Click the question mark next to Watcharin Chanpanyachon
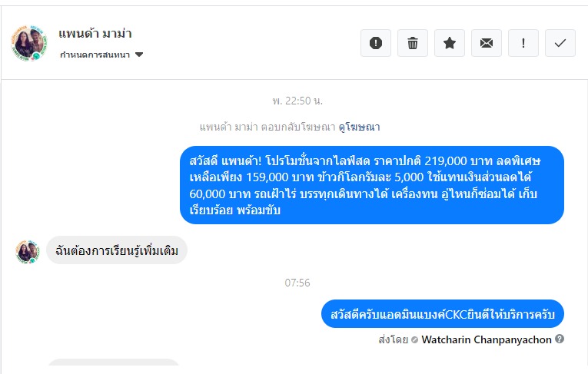 [x=560, y=339]
